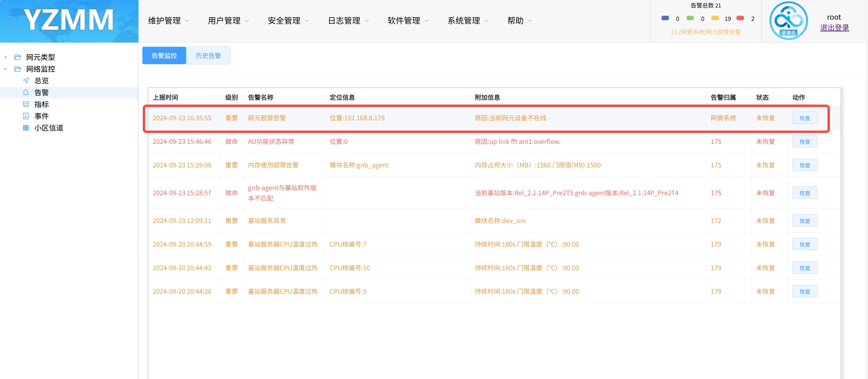Click the 基站服务异常 alarm name
868x379 pixels.
pyautogui.click(x=267, y=221)
